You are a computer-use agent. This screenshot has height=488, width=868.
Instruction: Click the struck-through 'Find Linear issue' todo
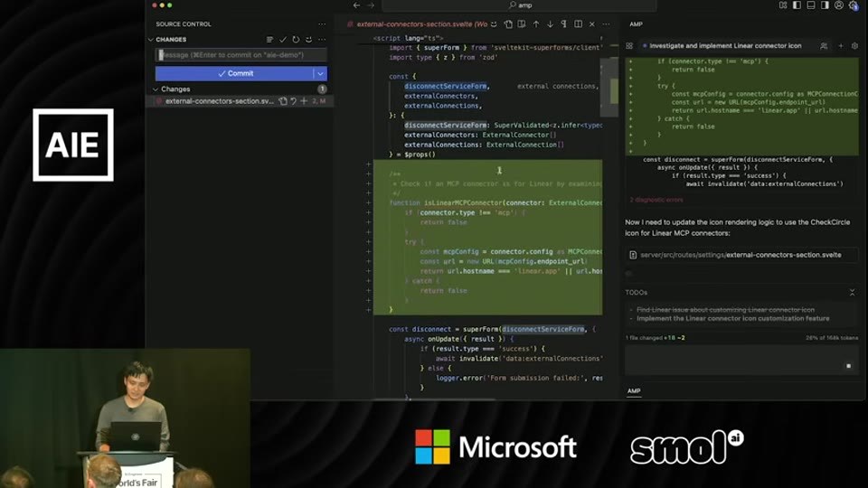coord(725,310)
